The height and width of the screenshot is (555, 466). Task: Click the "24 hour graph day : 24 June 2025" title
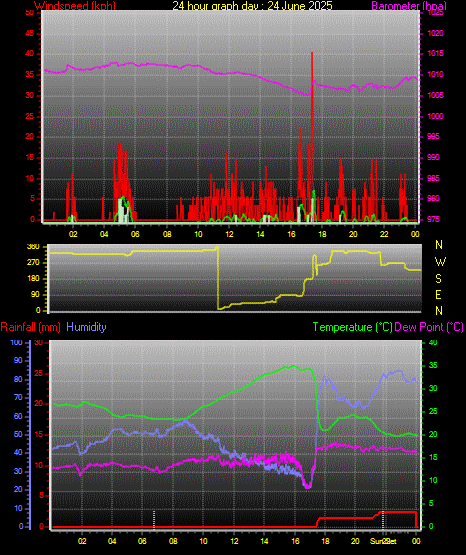pyautogui.click(x=252, y=6)
